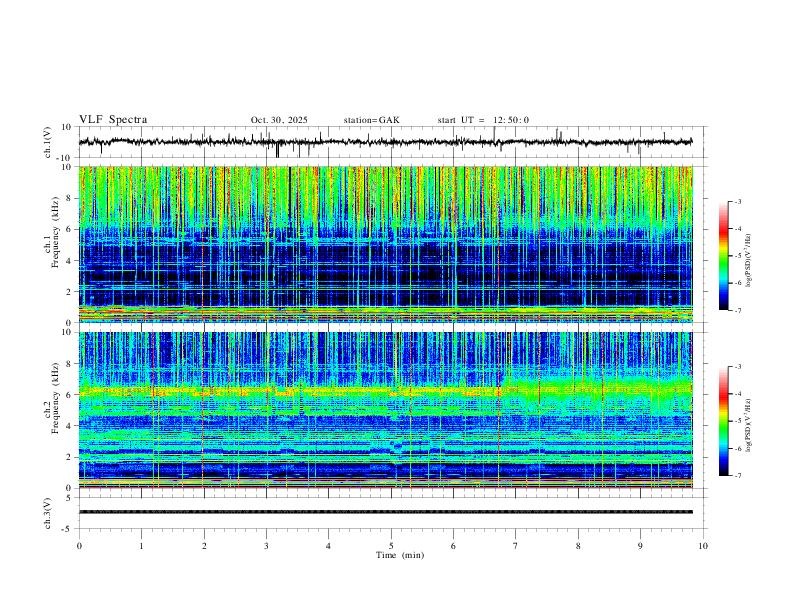Click the ch.2 'Frequency (kHz)' axis label

pyautogui.click(x=55, y=398)
